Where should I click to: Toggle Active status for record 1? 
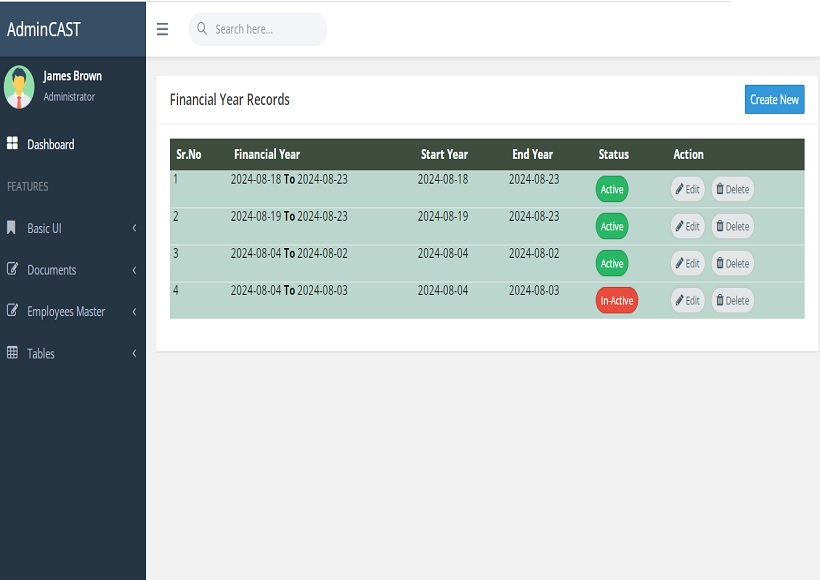pos(612,189)
